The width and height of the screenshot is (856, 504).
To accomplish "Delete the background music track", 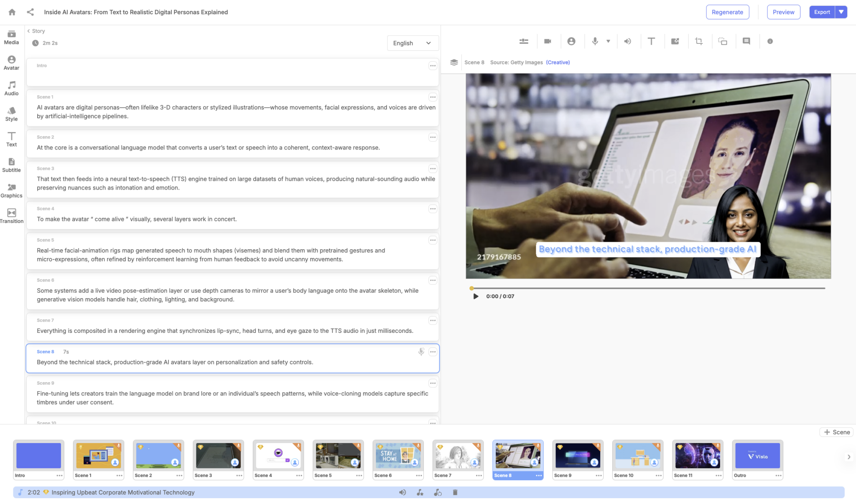I will (x=455, y=492).
